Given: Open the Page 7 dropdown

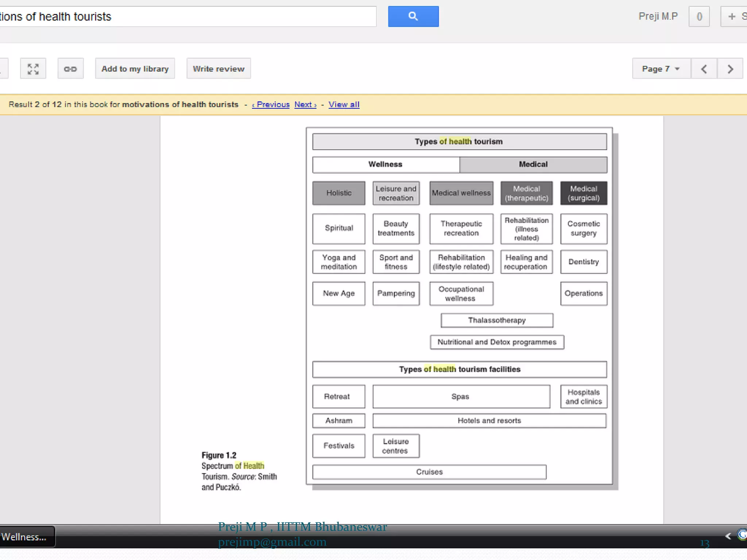Looking at the screenshot, I should [661, 69].
